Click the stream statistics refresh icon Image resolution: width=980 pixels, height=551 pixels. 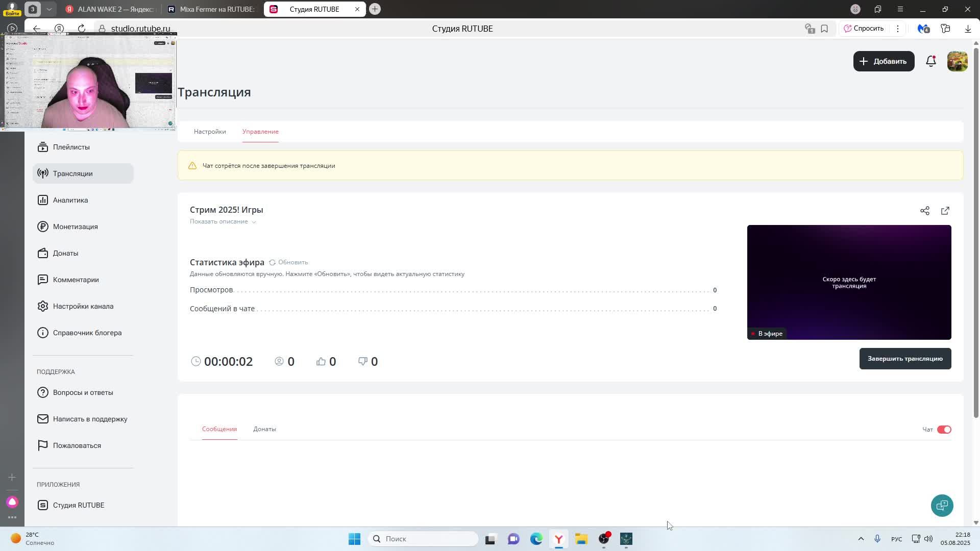click(x=272, y=262)
